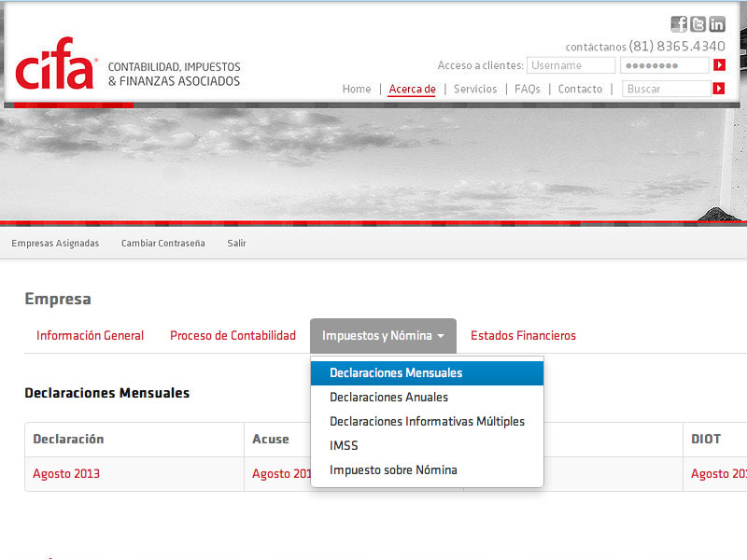Open Agosto 2013 link under Declaración
Image resolution: width=747 pixels, height=560 pixels.
(x=66, y=474)
